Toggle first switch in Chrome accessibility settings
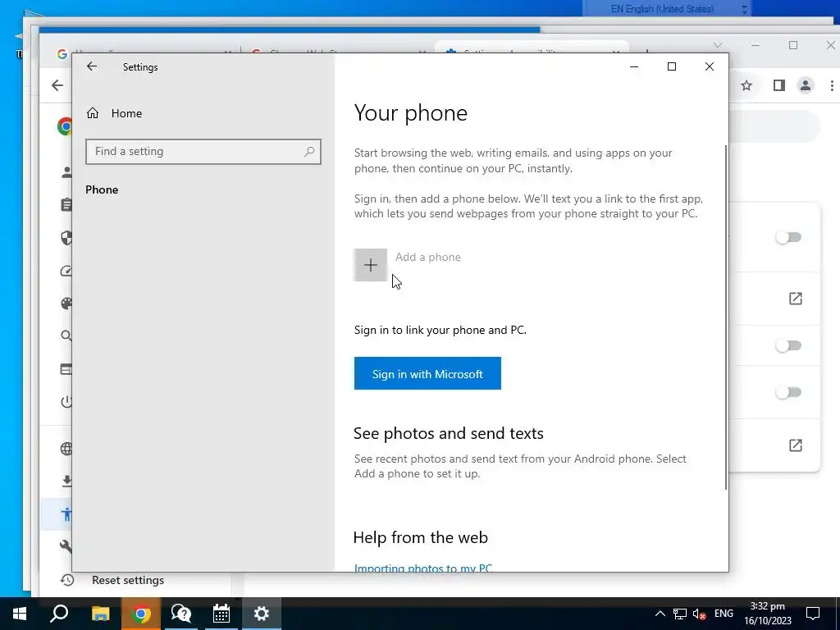This screenshot has height=630, width=840. (x=788, y=237)
